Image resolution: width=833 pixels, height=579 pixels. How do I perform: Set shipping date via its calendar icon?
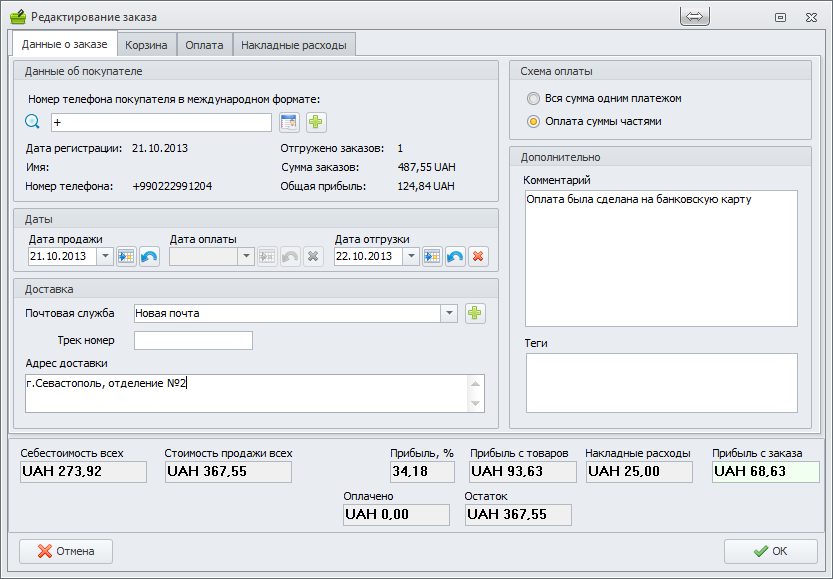[432, 257]
